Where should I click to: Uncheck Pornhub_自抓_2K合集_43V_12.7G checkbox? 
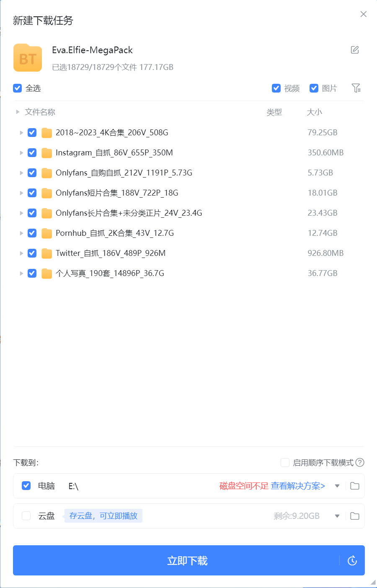(x=32, y=233)
